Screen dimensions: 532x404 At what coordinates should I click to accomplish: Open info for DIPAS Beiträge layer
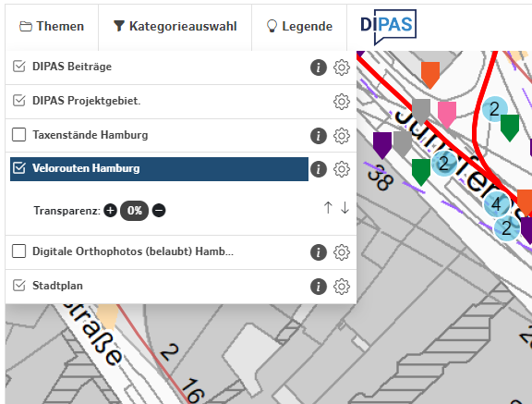[319, 67]
